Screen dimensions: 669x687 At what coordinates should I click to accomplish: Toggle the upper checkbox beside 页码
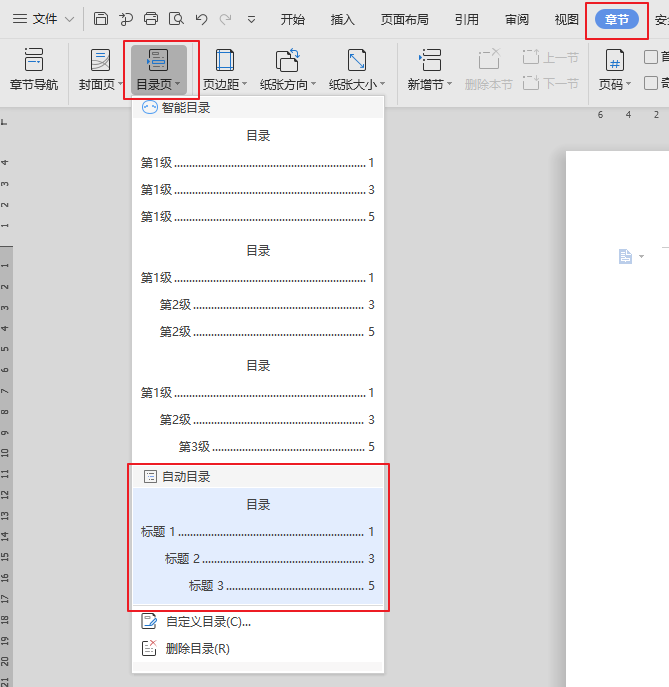point(651,58)
